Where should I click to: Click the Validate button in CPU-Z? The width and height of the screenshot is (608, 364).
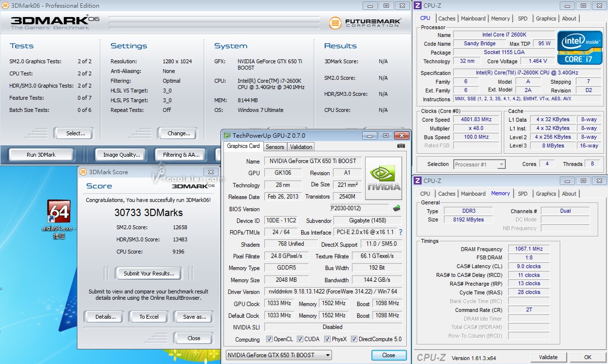tap(548, 357)
